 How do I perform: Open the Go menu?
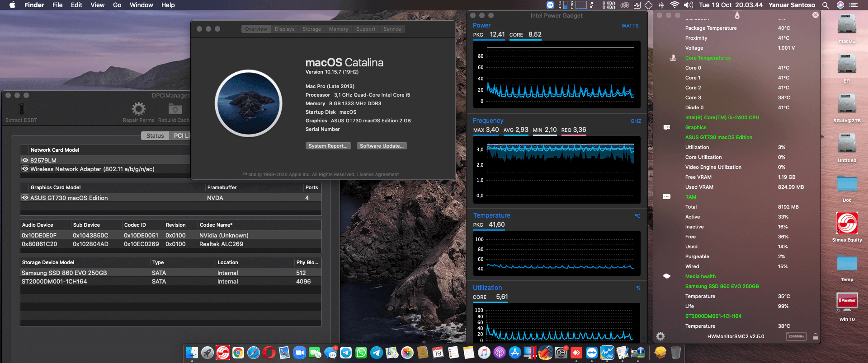(117, 5)
